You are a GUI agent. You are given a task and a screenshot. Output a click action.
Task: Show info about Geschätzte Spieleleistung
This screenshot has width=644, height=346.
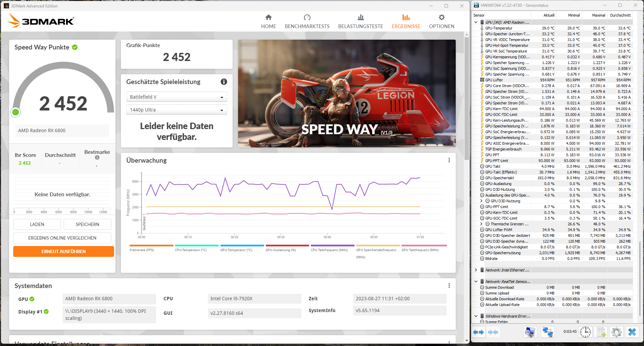pos(224,82)
